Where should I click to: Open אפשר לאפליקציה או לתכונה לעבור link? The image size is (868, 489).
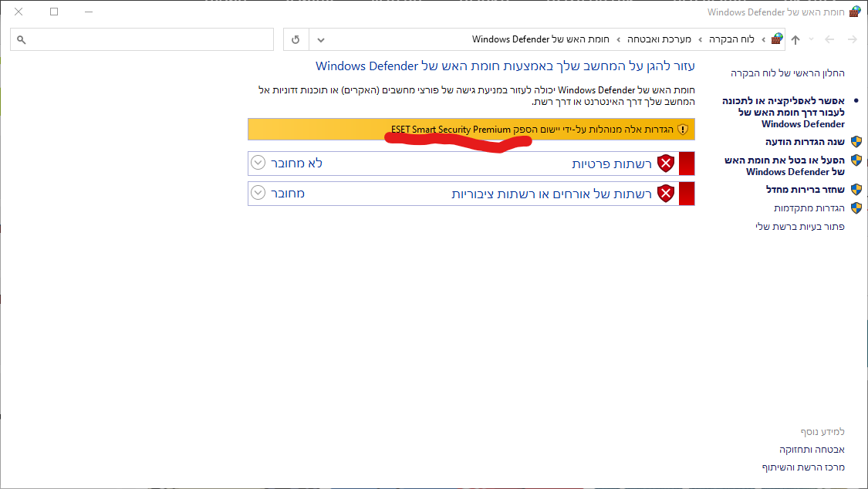783,113
